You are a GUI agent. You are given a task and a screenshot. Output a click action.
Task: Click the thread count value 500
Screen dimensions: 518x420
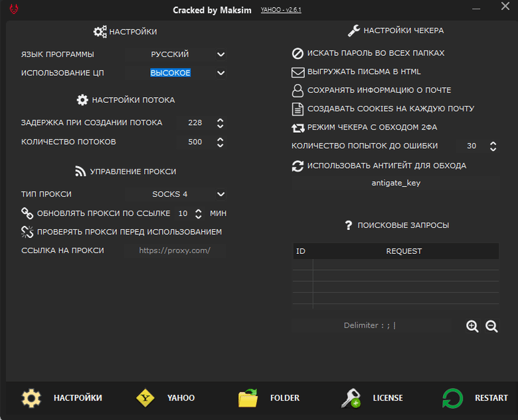[195, 142]
